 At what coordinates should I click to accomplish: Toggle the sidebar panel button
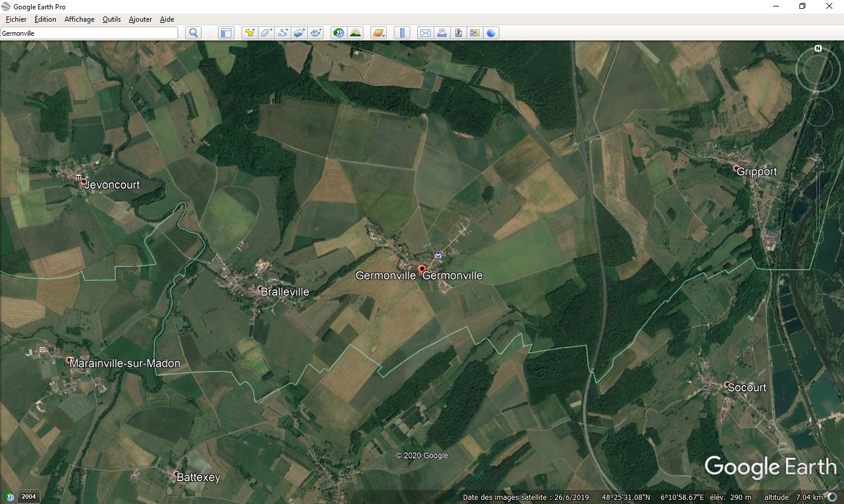(x=226, y=33)
